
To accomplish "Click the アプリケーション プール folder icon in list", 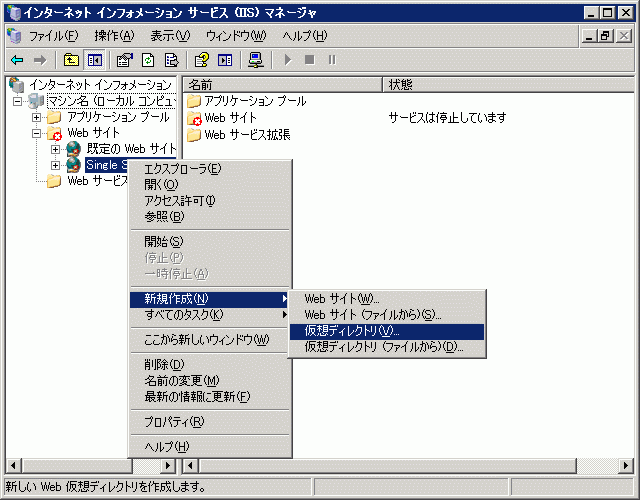I will pyautogui.click(x=194, y=100).
